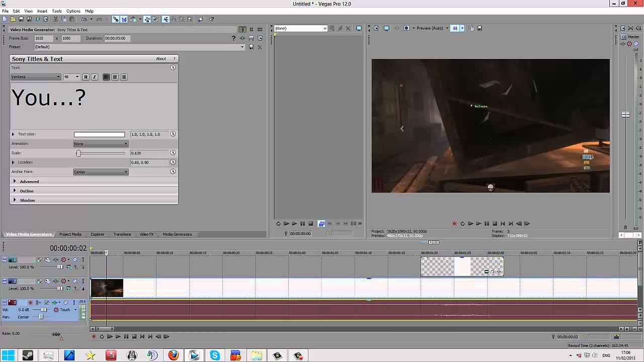Click the Duration input field
The width and height of the screenshot is (644, 362).
click(x=117, y=38)
